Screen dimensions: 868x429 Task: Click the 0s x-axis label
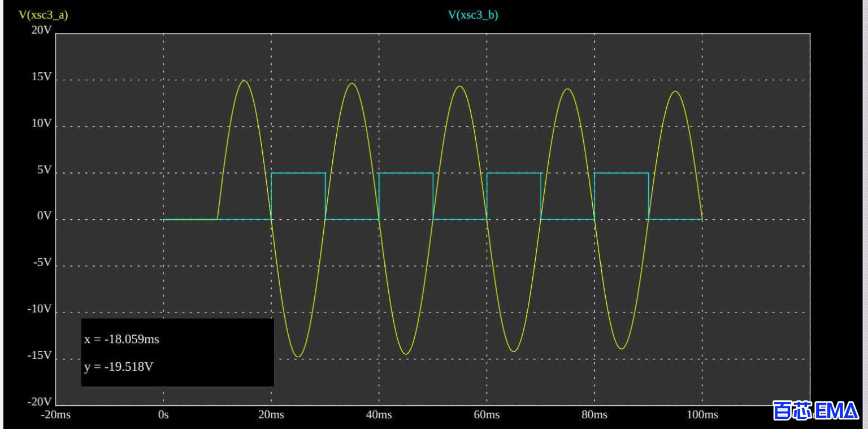point(163,415)
